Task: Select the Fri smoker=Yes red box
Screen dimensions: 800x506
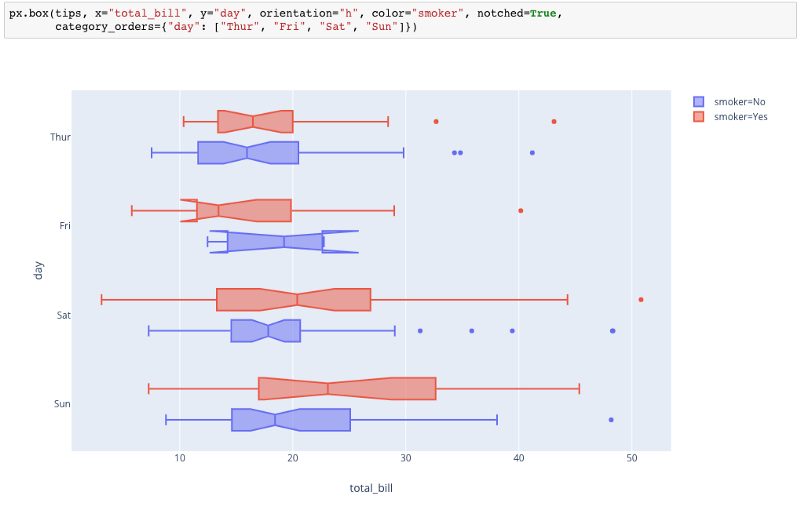Action: (x=236, y=210)
